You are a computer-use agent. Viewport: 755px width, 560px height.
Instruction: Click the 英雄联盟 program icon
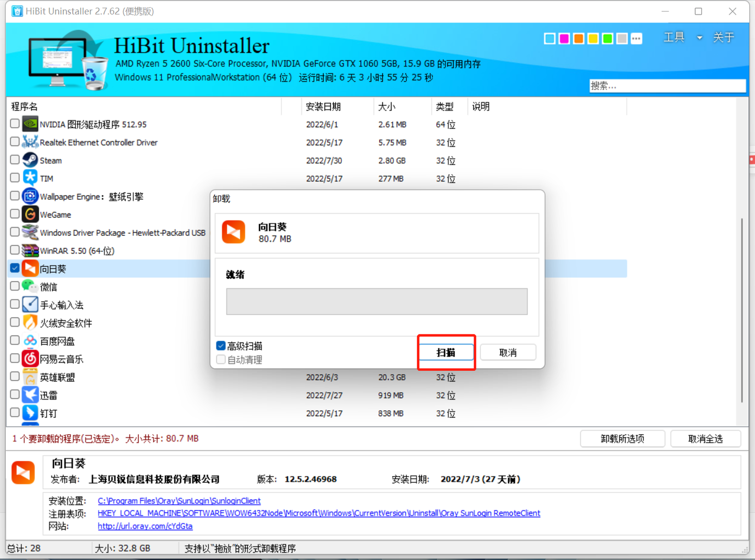point(30,376)
